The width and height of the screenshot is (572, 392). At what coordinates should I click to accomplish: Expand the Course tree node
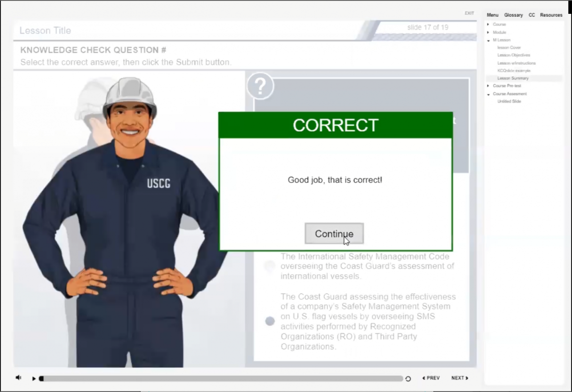488,24
